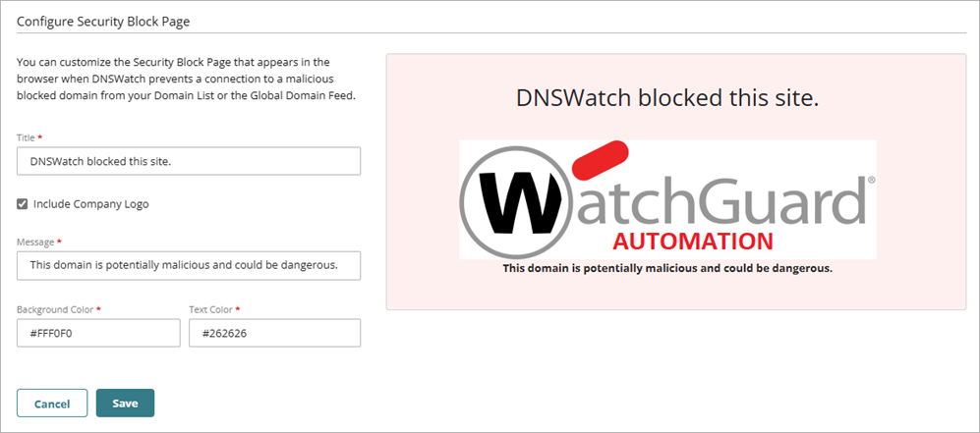Click the 'Text Color' field label
980x433 pixels.
(210, 309)
